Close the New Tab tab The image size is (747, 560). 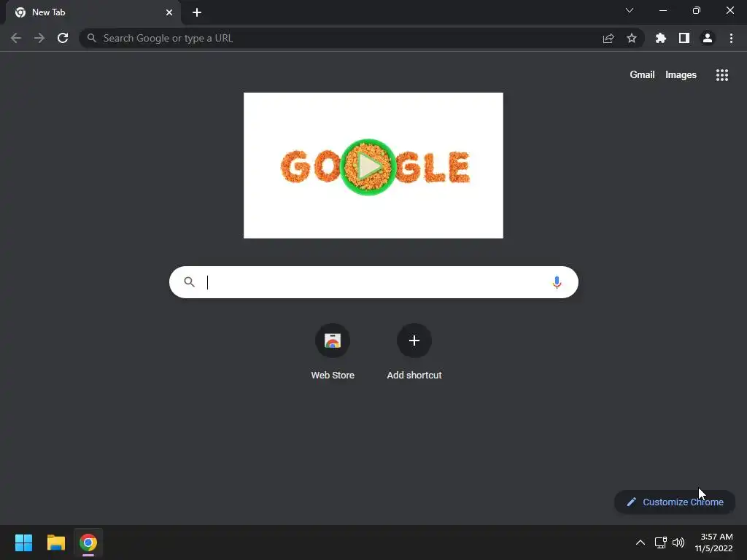(x=169, y=12)
